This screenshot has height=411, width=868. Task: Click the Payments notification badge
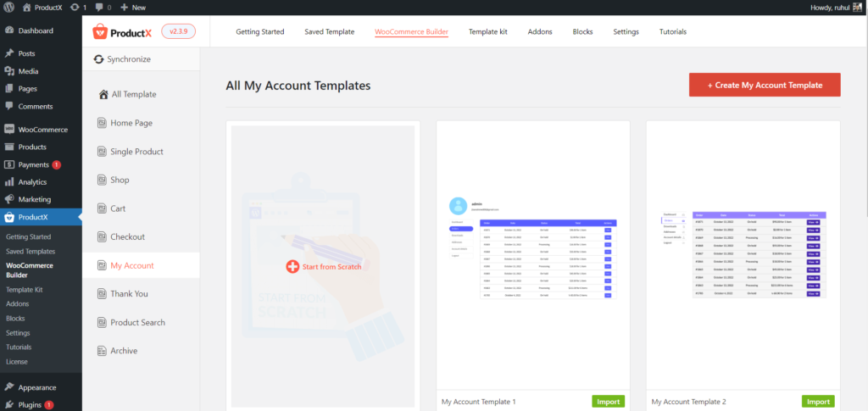[x=57, y=165]
